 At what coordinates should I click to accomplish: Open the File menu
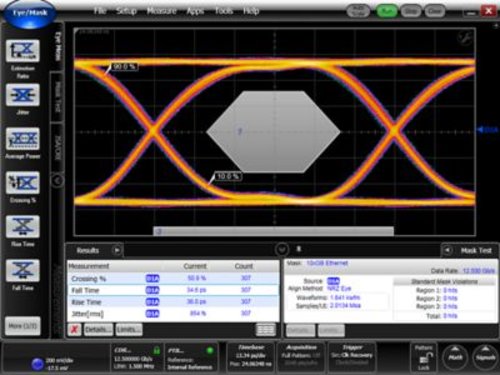(x=100, y=11)
